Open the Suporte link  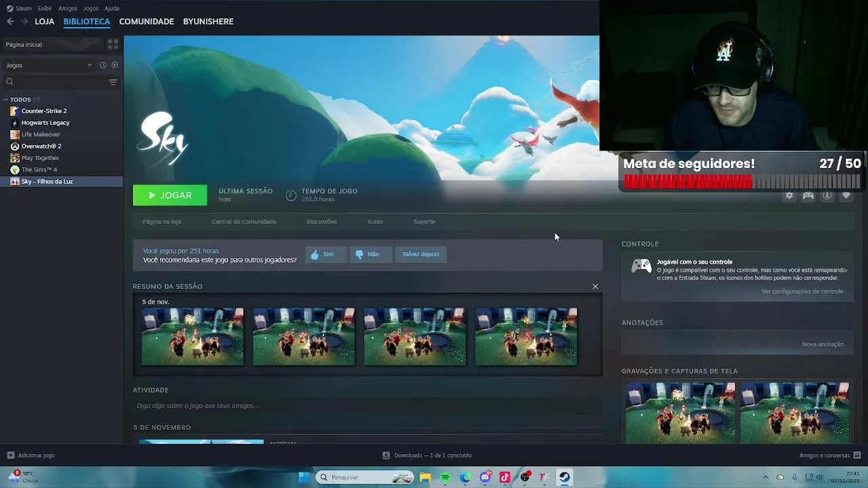(x=425, y=222)
